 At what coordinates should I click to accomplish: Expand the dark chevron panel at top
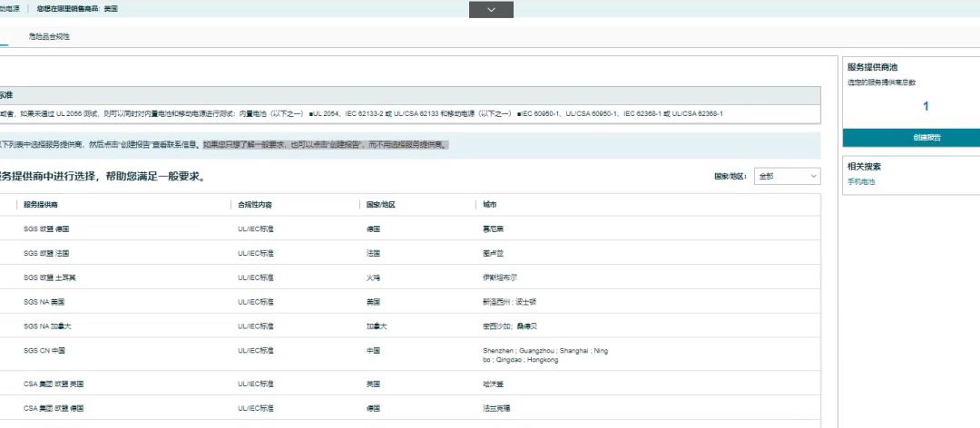pos(491,9)
